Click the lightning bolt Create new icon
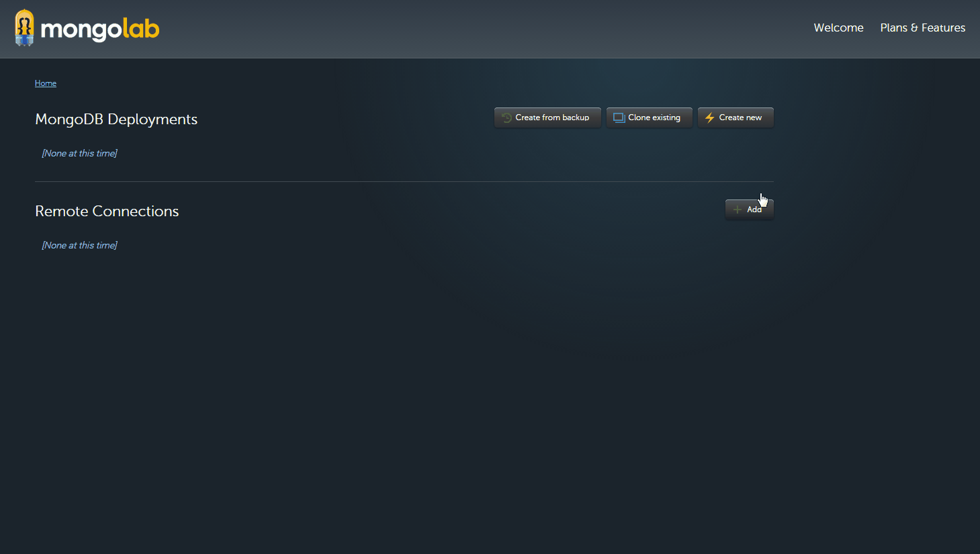This screenshot has height=554, width=980. 709,118
